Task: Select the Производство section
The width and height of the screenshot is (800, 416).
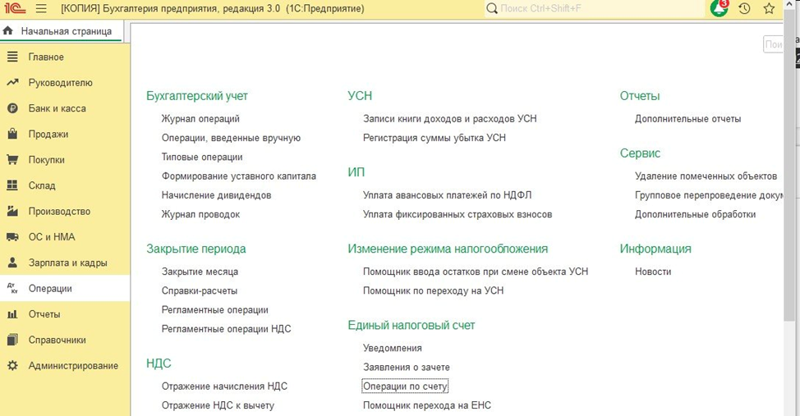Action: pos(65,211)
